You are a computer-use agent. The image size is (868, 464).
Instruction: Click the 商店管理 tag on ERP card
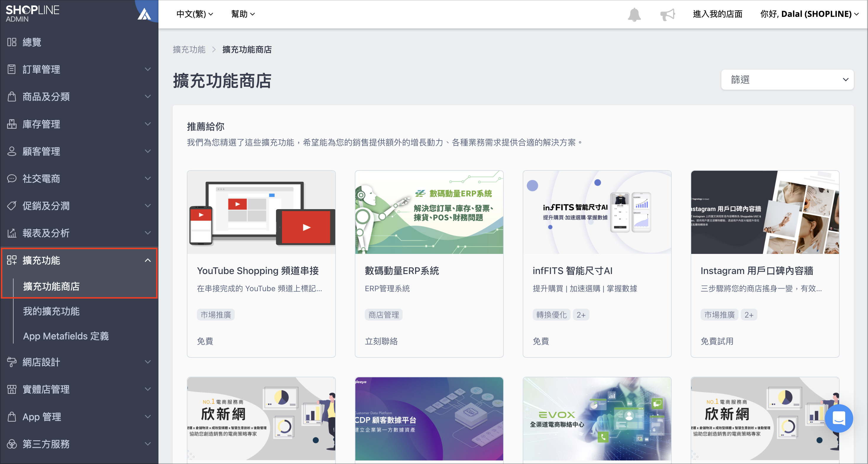click(x=383, y=315)
